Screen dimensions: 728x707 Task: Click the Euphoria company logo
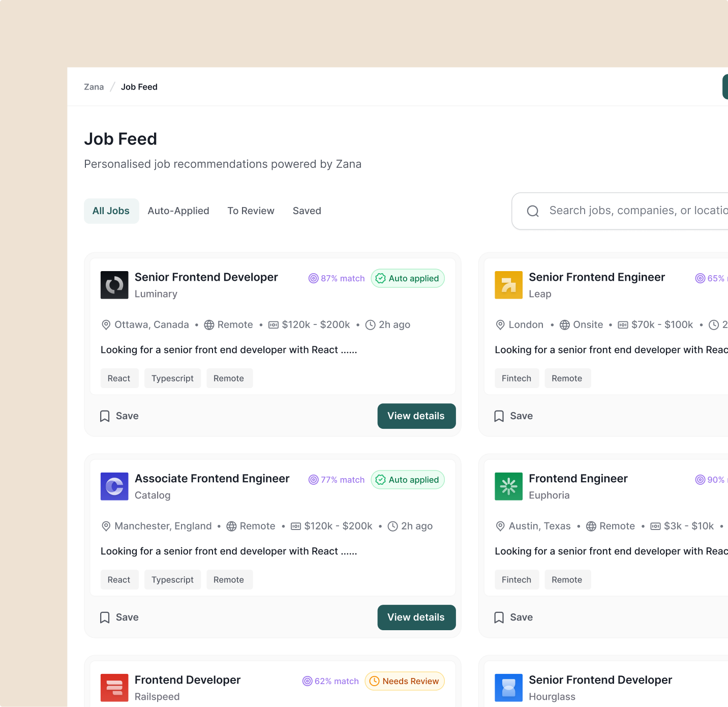pos(508,486)
